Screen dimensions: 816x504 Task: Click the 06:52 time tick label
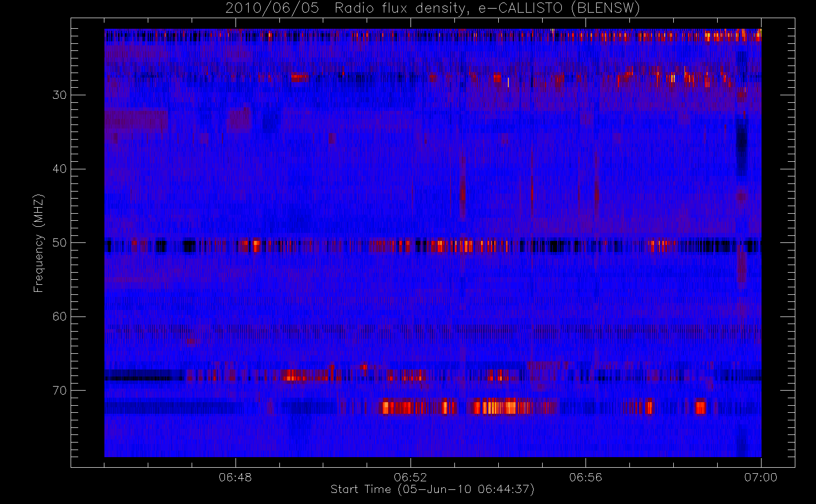tap(411, 477)
